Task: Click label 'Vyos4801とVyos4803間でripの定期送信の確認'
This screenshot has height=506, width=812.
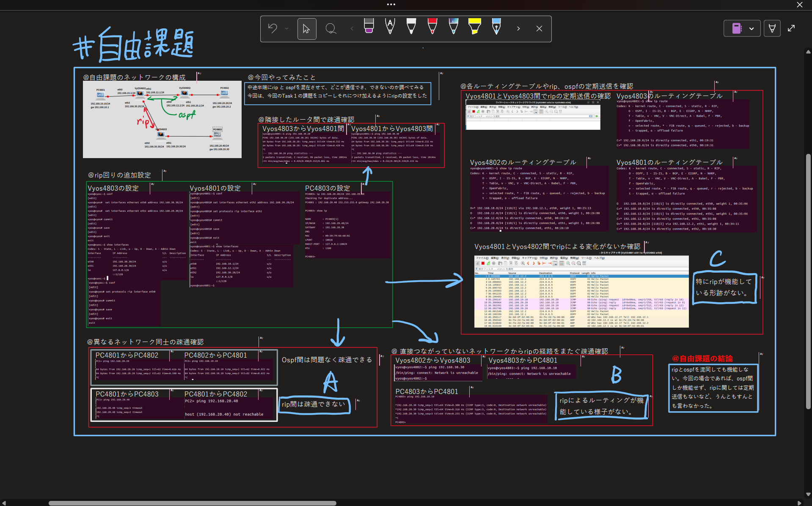Action: click(x=538, y=96)
